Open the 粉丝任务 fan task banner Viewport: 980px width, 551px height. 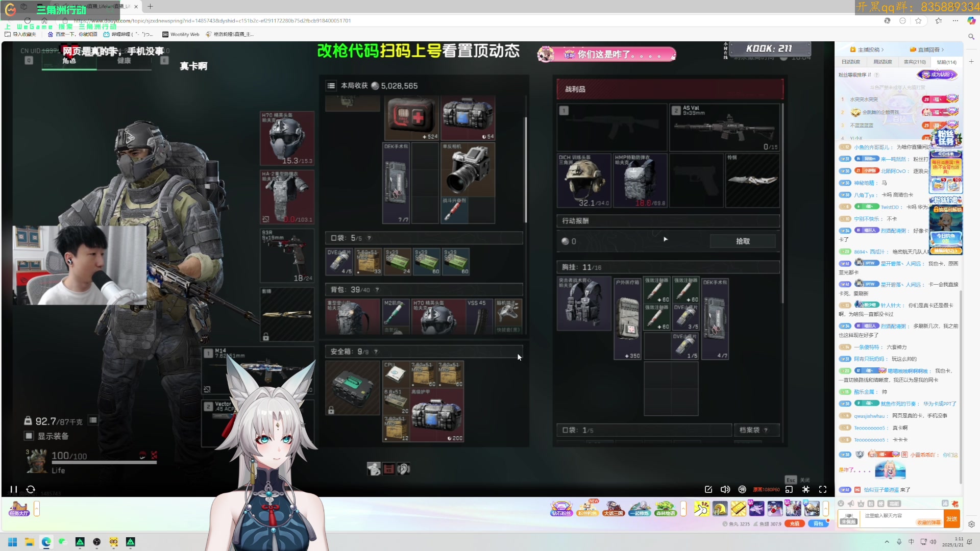click(x=946, y=138)
